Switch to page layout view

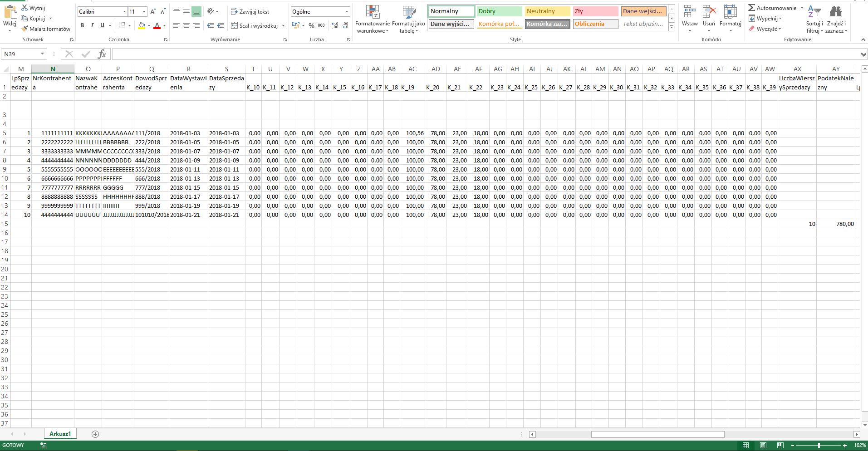pos(763,446)
